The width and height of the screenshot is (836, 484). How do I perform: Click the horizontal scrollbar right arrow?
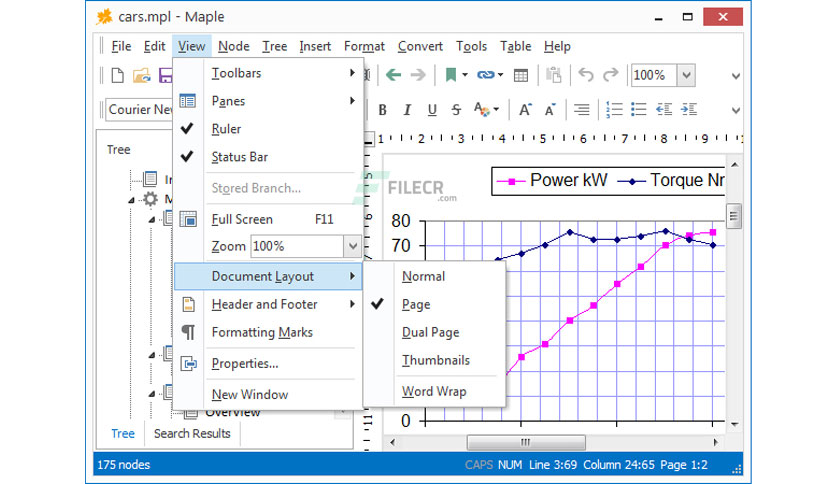tap(716, 442)
